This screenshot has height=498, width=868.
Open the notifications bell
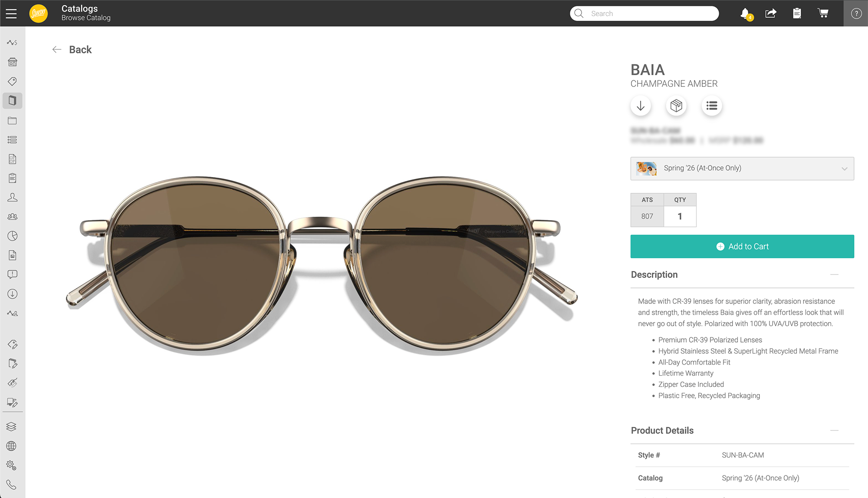coord(745,13)
